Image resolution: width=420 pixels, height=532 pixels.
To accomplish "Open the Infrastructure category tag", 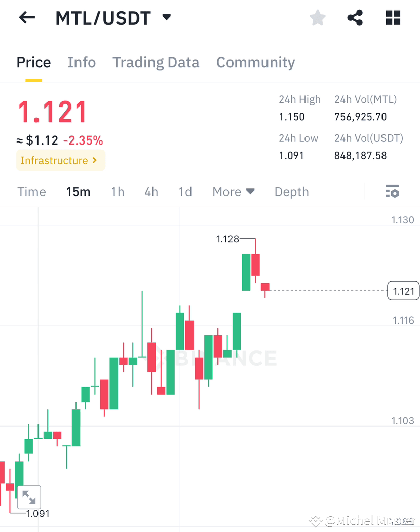I will [60, 160].
